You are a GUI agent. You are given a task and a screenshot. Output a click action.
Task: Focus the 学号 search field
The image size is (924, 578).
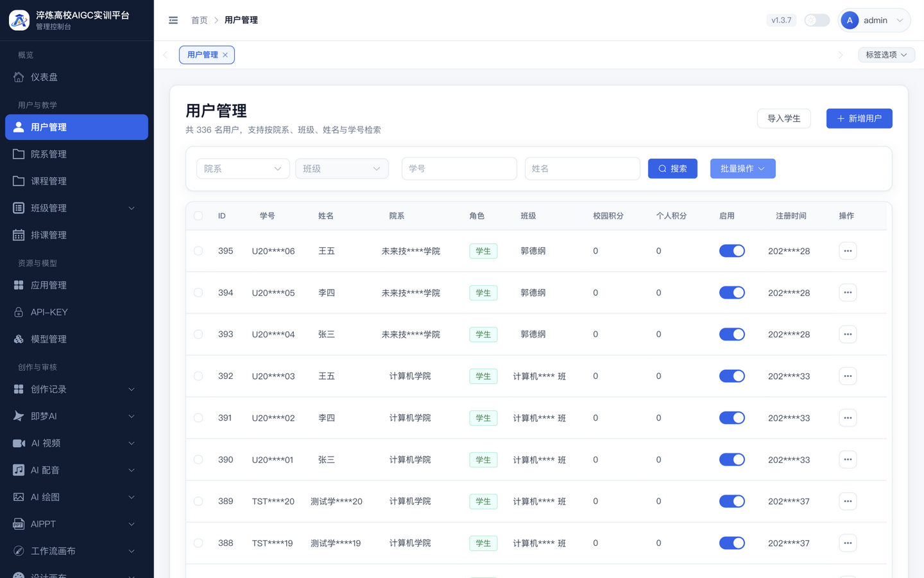(459, 169)
